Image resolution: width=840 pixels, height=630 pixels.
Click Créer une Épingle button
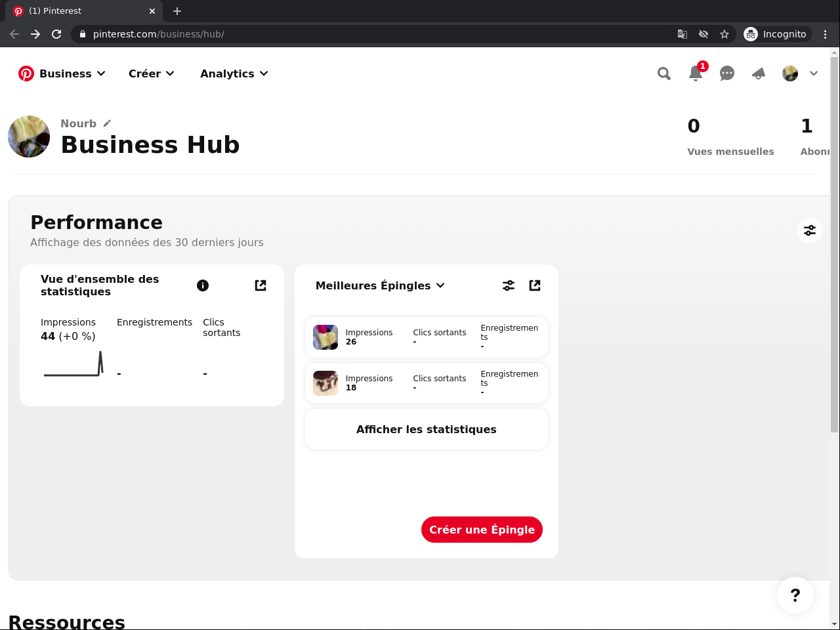pos(482,530)
